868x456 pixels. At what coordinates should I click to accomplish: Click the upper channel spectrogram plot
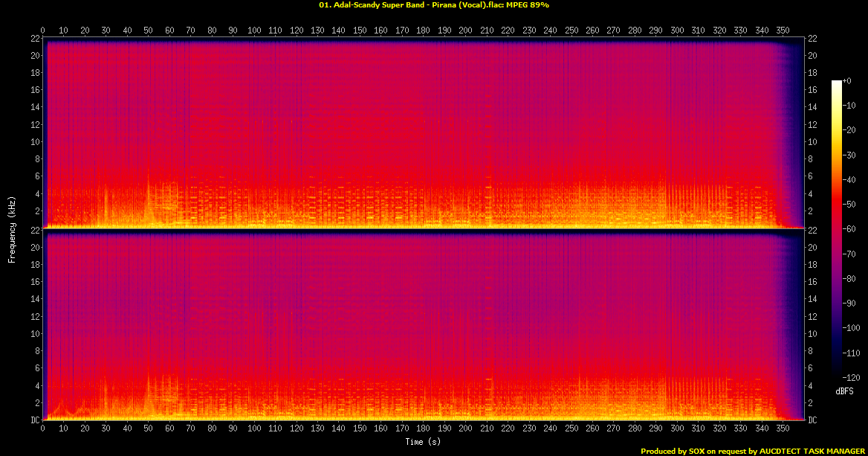(x=423, y=133)
